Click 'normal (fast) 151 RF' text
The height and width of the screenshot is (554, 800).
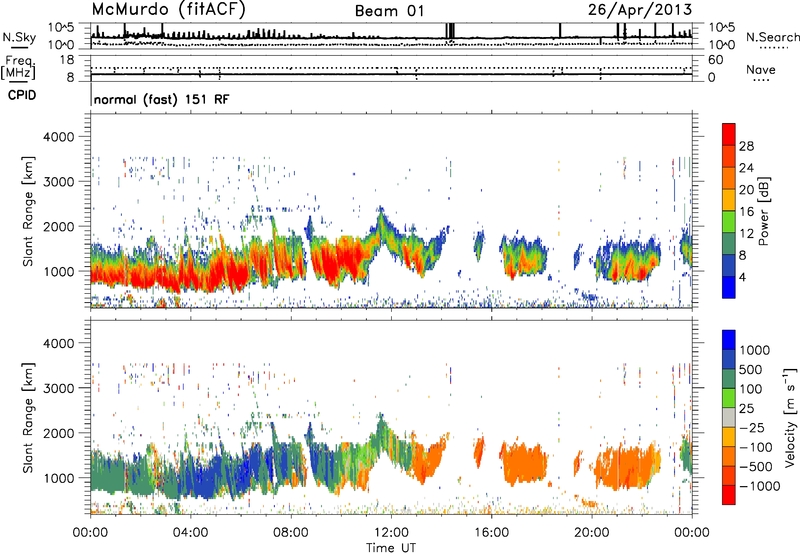[x=162, y=99]
